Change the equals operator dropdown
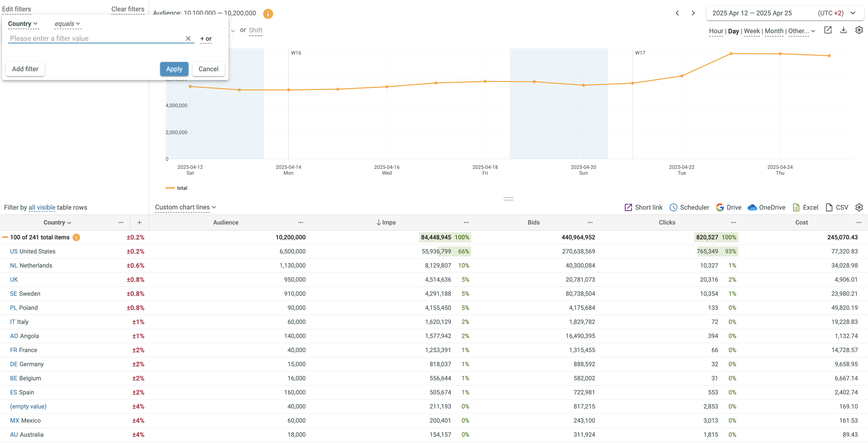This screenshot has width=868, height=444. [x=67, y=24]
